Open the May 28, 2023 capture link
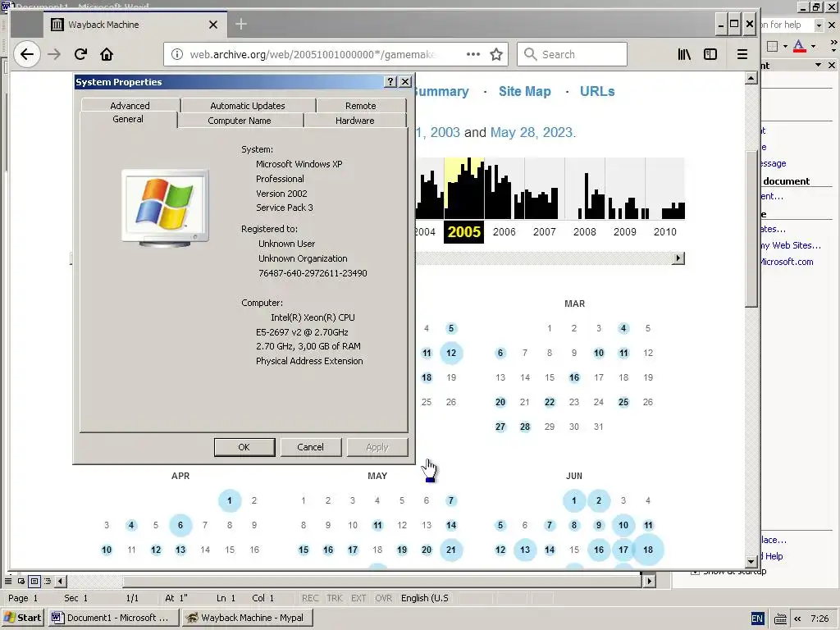 532,132
